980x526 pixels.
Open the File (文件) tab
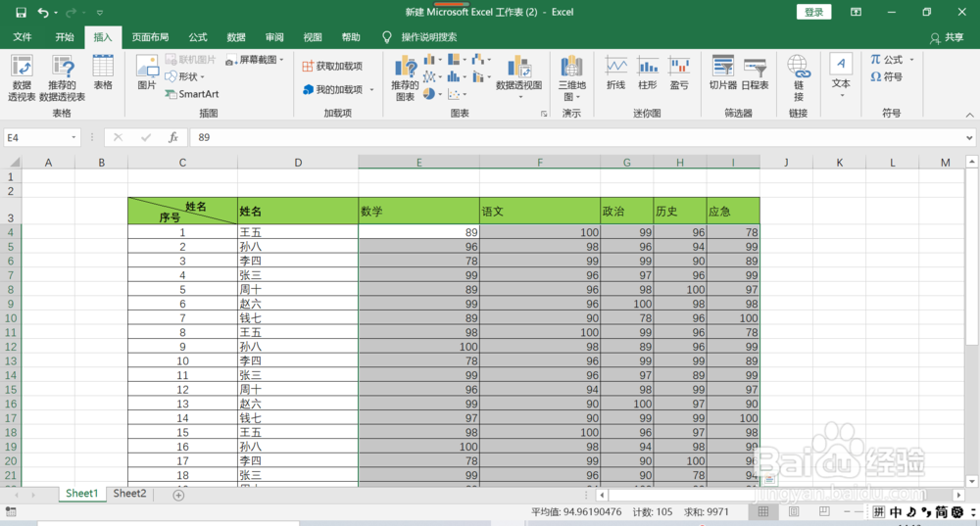(23, 37)
